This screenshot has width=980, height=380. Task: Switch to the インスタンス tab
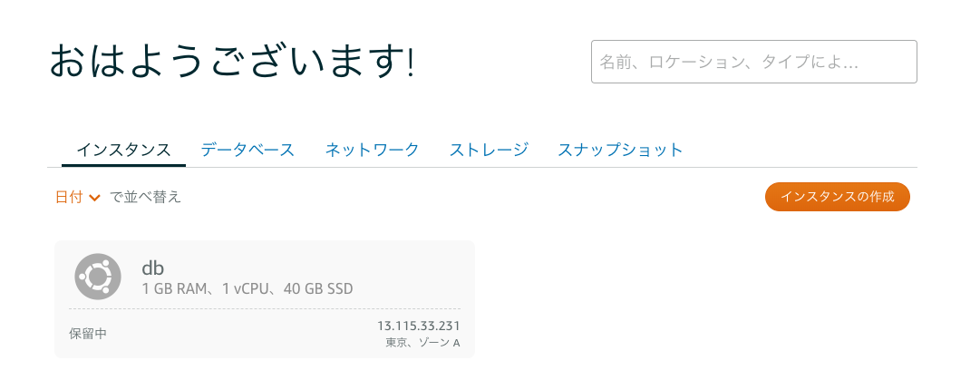tap(123, 150)
